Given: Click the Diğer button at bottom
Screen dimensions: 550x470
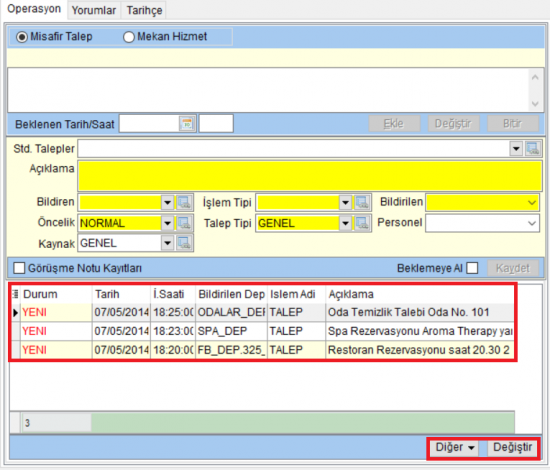Looking at the screenshot, I should tap(455, 448).
